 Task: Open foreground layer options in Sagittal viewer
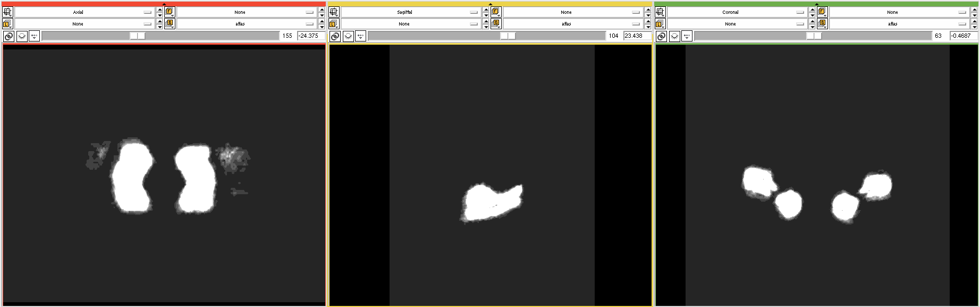click(x=495, y=12)
